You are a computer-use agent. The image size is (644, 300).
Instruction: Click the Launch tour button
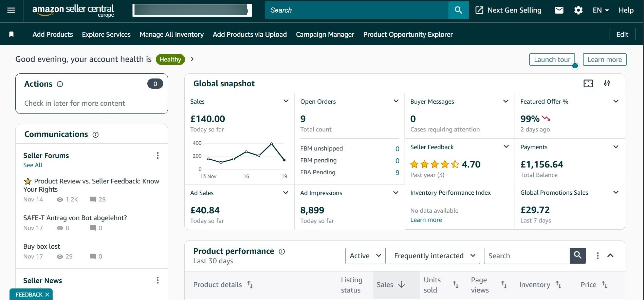tap(552, 59)
